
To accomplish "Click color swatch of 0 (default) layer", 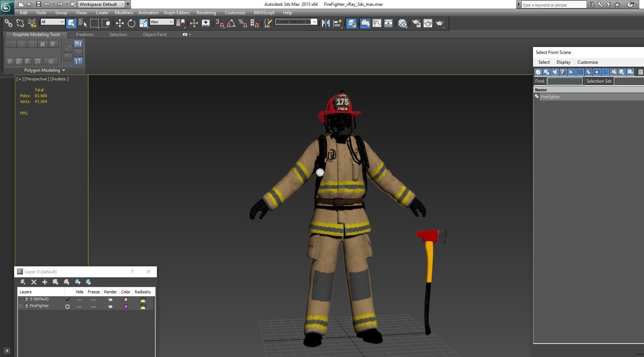I will 126,300.
